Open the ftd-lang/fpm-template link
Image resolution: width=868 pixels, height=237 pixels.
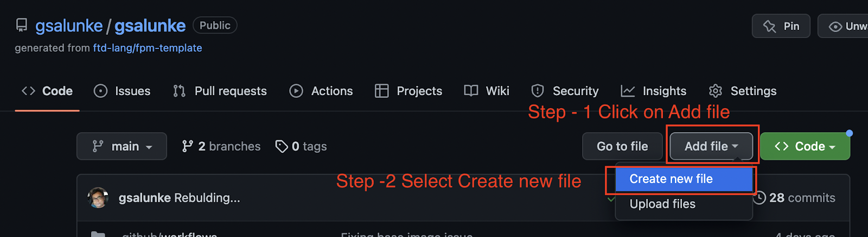pyautogui.click(x=148, y=48)
